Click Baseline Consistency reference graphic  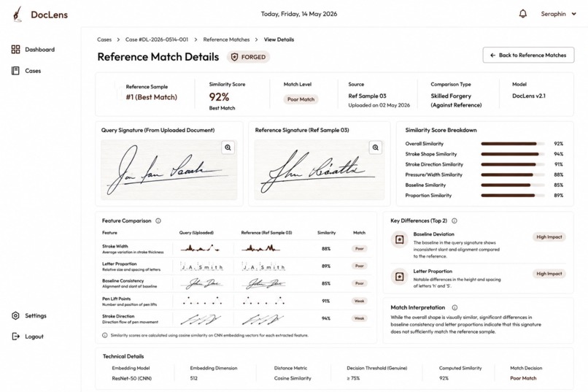point(263,283)
